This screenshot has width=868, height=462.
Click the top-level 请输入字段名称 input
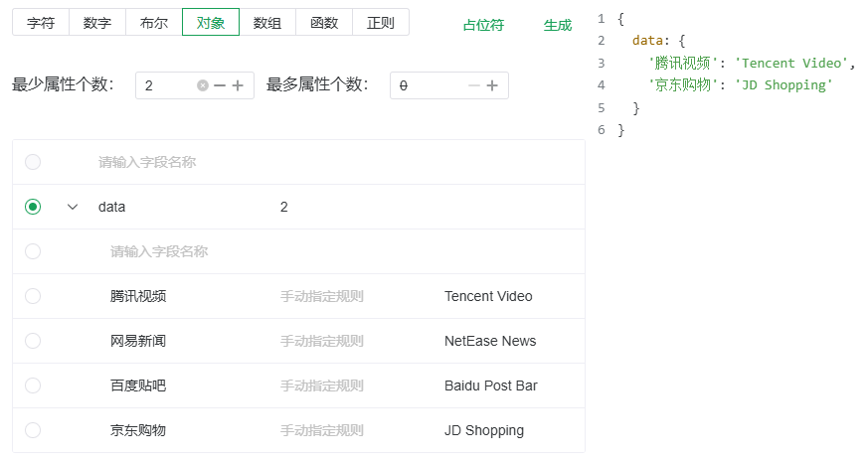click(147, 162)
